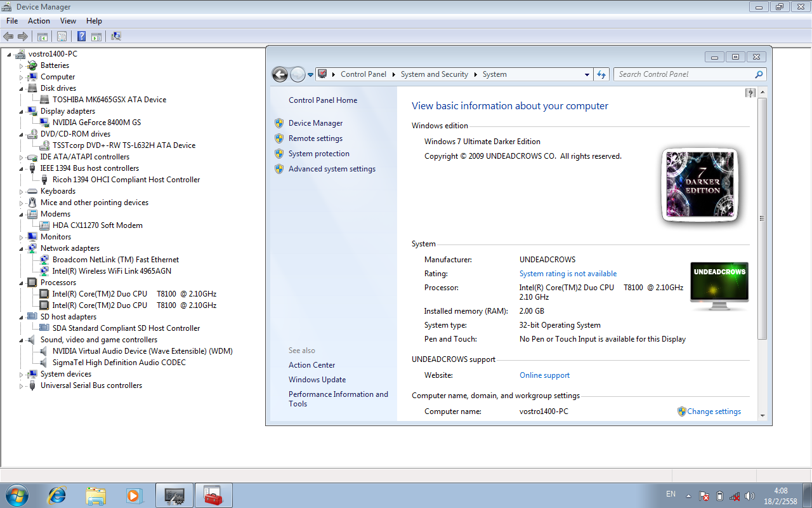Click Control Panel Home link

click(x=323, y=100)
